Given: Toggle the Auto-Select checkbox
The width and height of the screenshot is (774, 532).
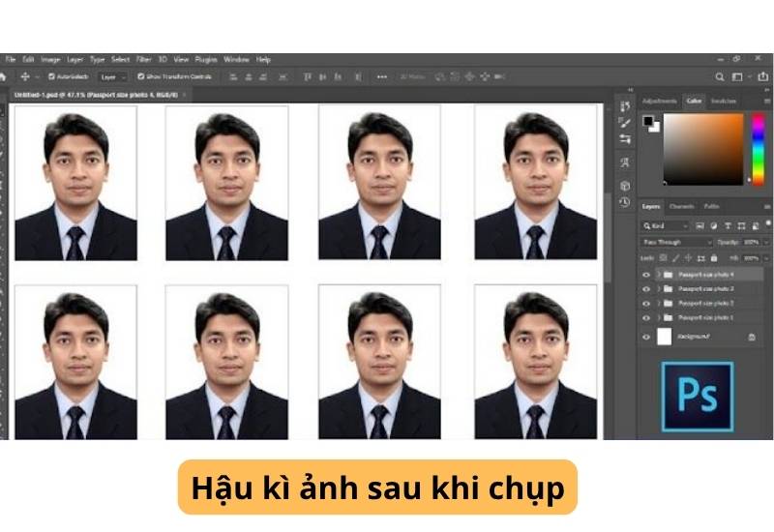Looking at the screenshot, I should click(x=49, y=76).
